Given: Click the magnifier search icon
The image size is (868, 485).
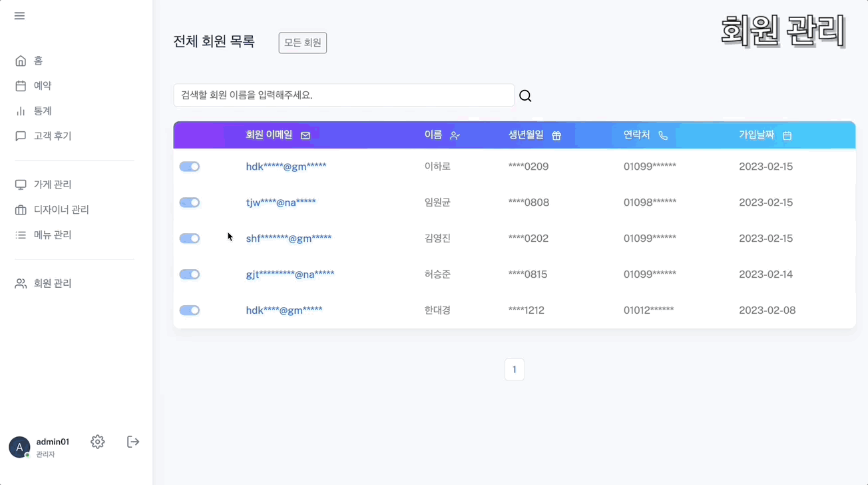Looking at the screenshot, I should pyautogui.click(x=525, y=96).
